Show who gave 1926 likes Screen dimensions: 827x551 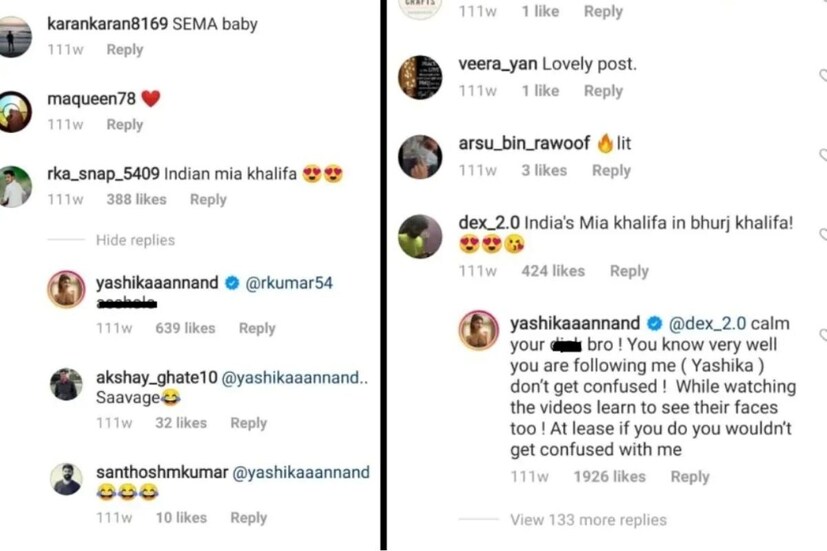[609, 477]
